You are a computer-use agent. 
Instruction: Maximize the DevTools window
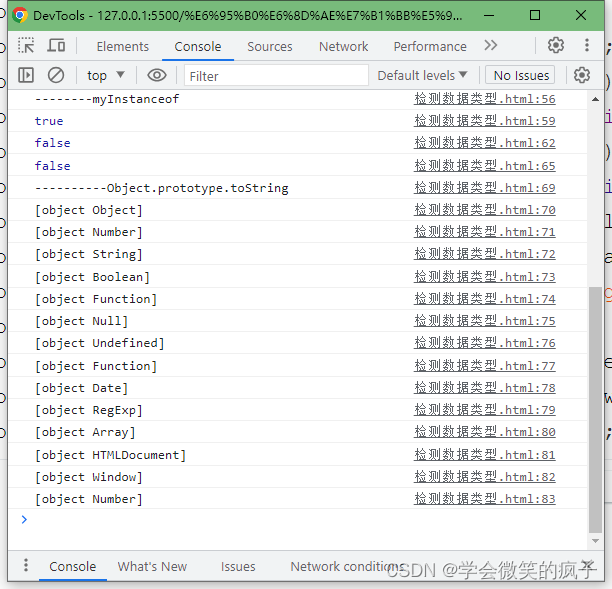click(x=535, y=15)
